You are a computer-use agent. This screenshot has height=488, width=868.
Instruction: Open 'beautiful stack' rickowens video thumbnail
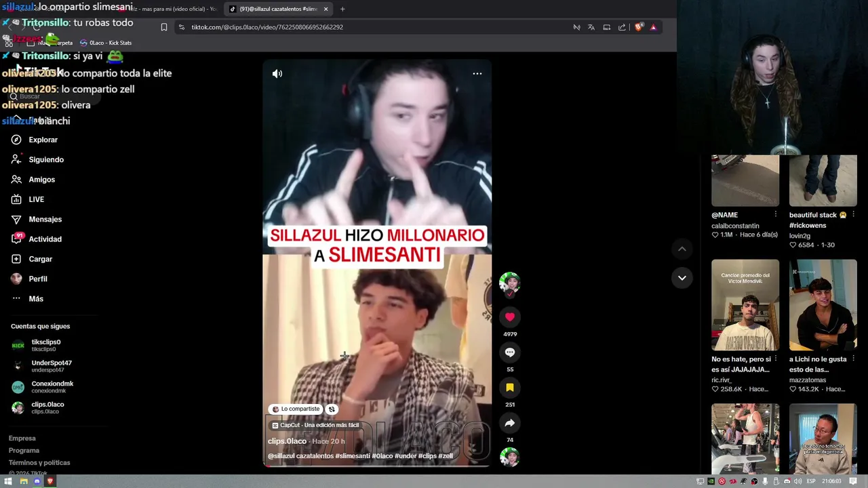(x=823, y=180)
